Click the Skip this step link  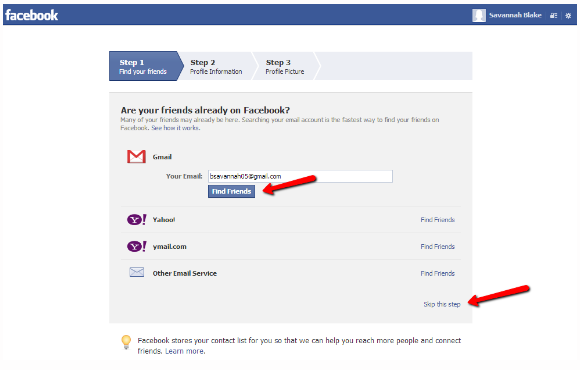tap(442, 304)
